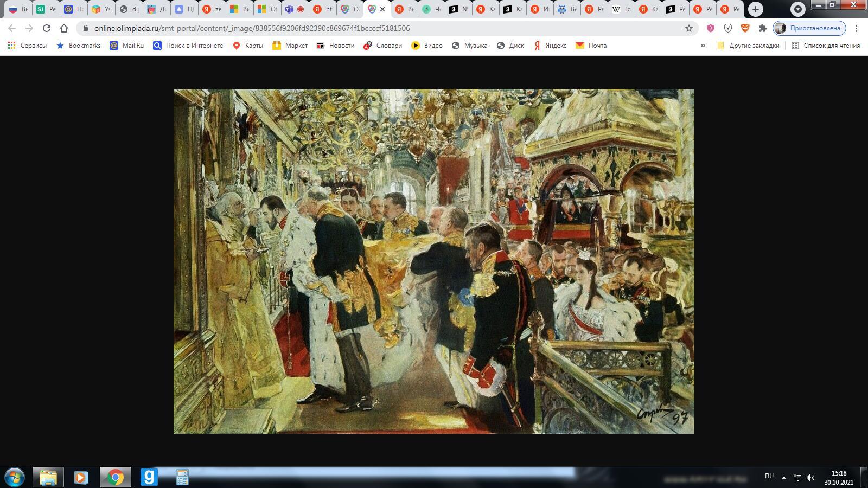Open the checkmark shield extension icon
Image resolution: width=868 pixels, height=488 pixels.
point(728,28)
